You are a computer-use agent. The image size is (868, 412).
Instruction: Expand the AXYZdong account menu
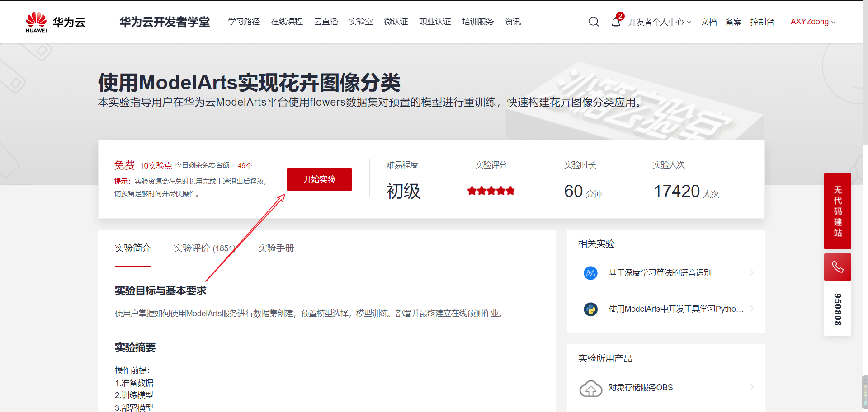(x=813, y=22)
